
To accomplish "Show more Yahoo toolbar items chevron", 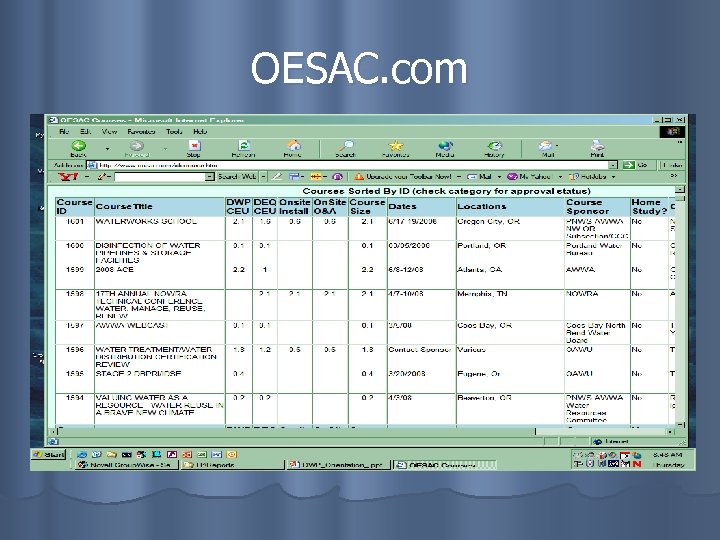I will pos(674,176).
